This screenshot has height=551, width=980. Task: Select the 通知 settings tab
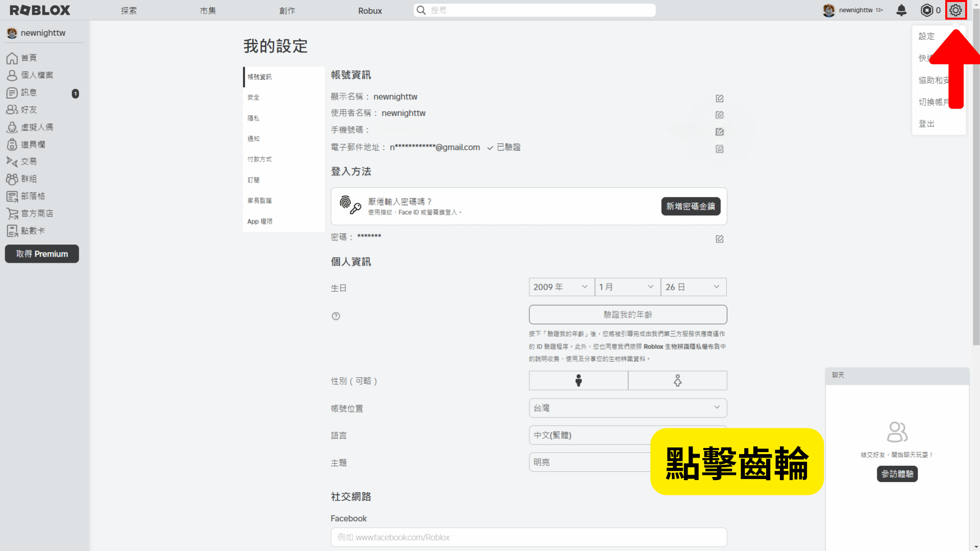pyautogui.click(x=284, y=139)
